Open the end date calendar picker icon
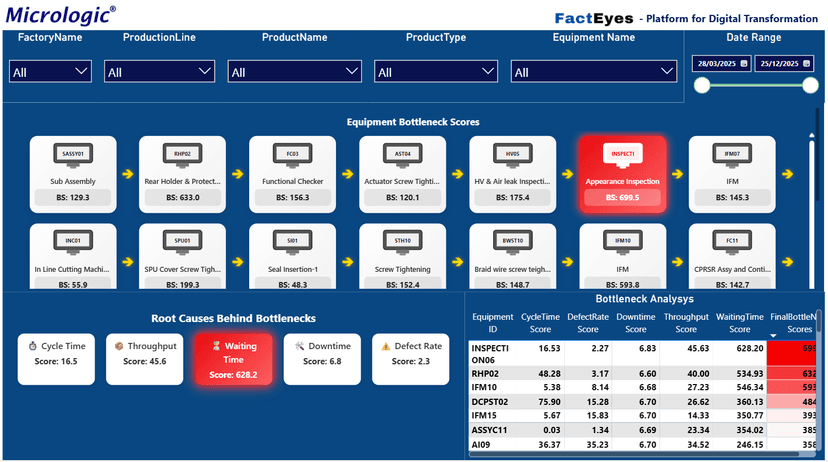This screenshot has width=828, height=462. coord(807,64)
